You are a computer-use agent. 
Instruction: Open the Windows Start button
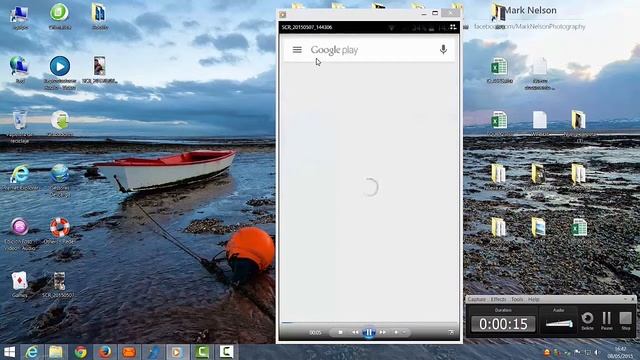[9, 352]
